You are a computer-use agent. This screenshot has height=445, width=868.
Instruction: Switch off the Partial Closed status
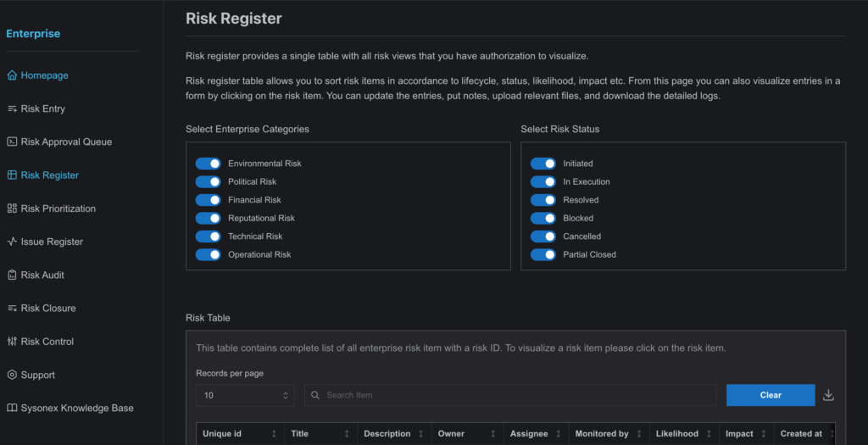tap(543, 254)
